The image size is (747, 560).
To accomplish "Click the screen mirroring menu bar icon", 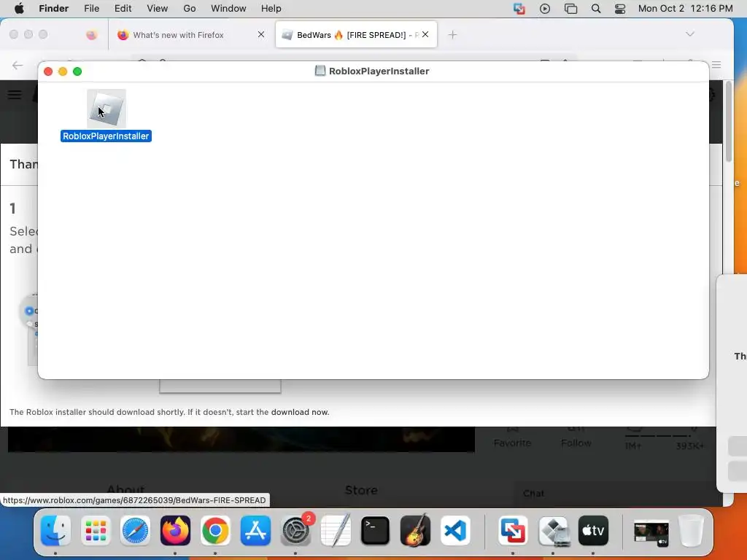I will click(570, 9).
